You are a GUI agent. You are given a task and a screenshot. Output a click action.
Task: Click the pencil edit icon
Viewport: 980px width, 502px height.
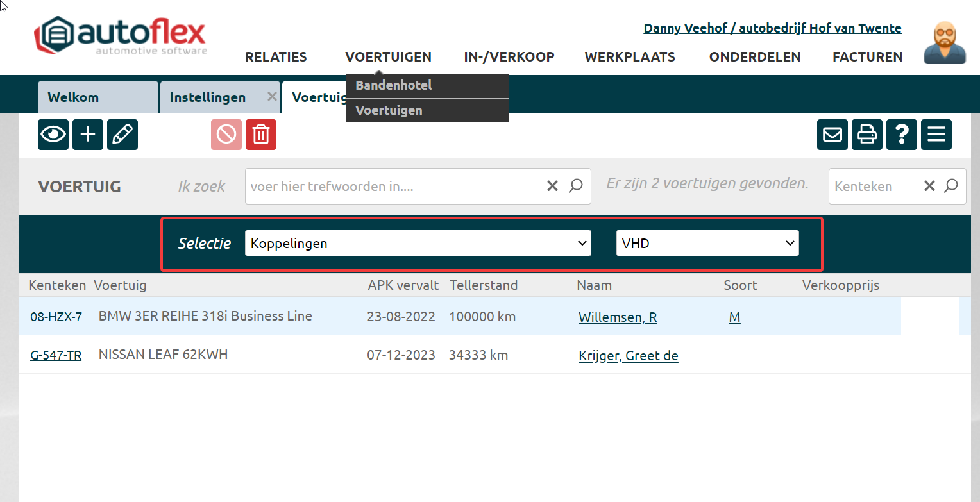click(x=122, y=135)
